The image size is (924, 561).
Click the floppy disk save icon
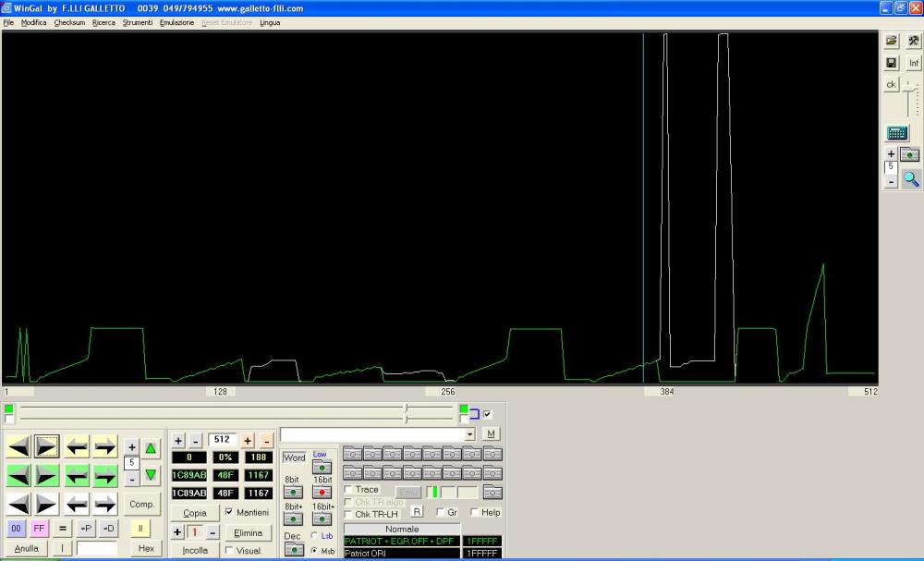(x=892, y=63)
